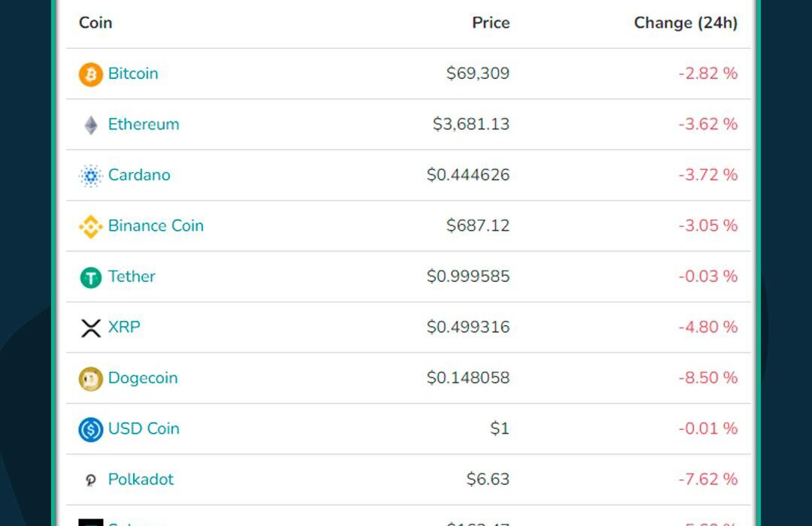Open the Bitcoin coin link
Viewport: 812px width, 526px height.
[133, 74]
